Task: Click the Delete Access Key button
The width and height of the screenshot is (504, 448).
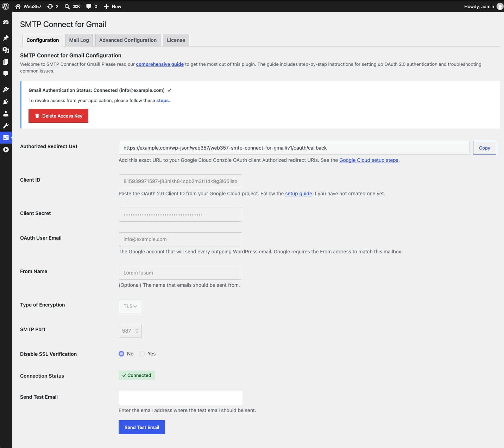Action: point(58,116)
